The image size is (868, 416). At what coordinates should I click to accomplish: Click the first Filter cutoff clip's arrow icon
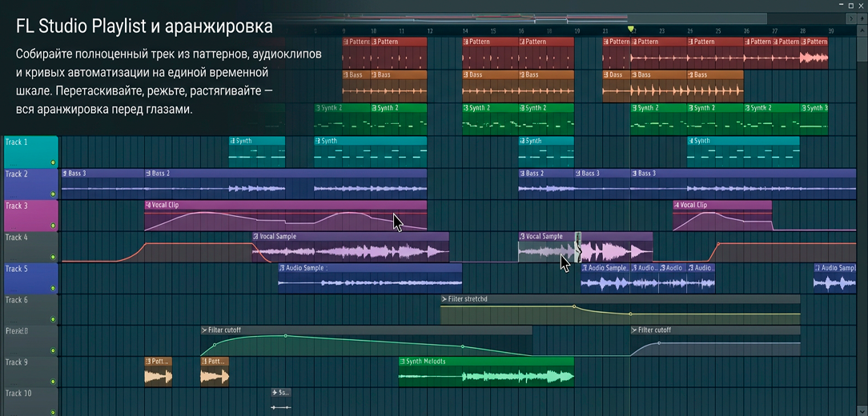pyautogui.click(x=204, y=330)
